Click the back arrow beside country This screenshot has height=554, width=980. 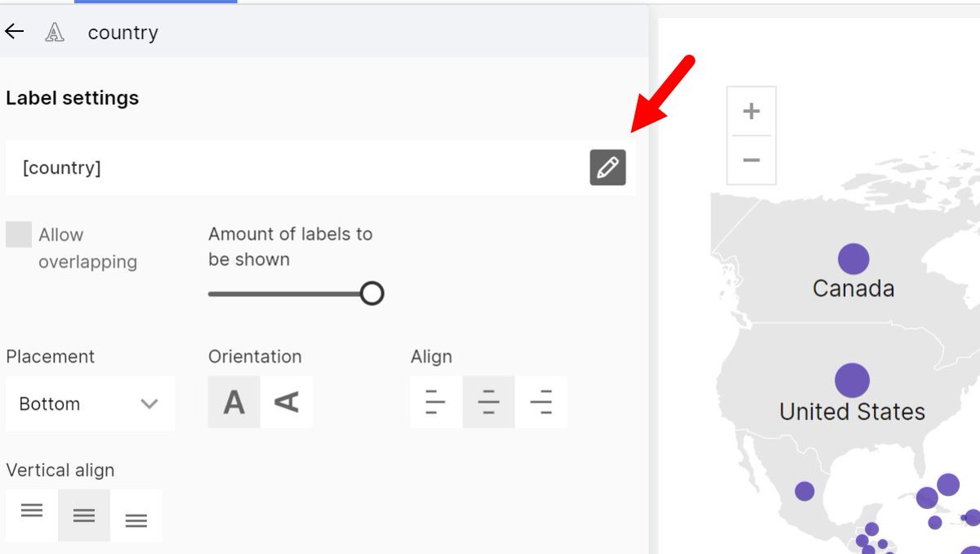(15, 32)
